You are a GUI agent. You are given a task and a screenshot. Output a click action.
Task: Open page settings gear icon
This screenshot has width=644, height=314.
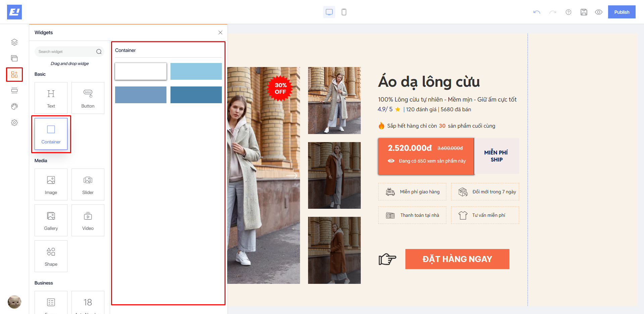click(x=14, y=123)
